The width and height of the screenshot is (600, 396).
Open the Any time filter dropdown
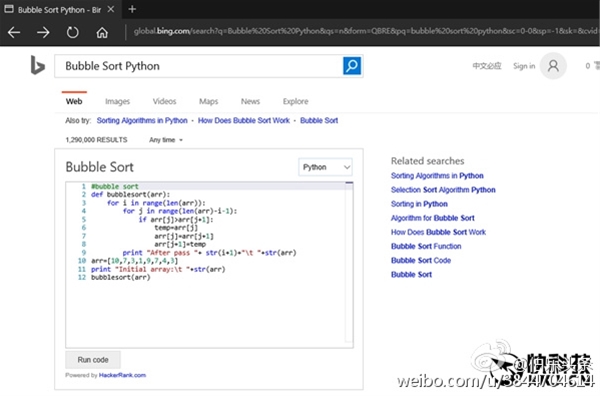[x=166, y=140]
